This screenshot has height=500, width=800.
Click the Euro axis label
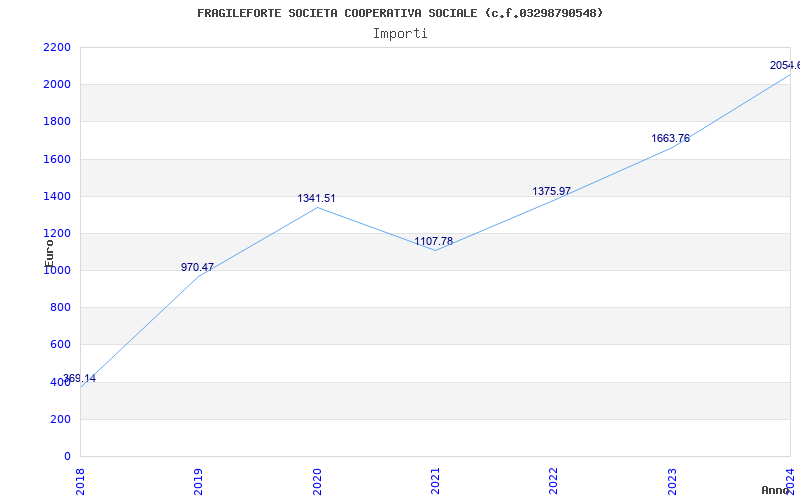(49, 253)
